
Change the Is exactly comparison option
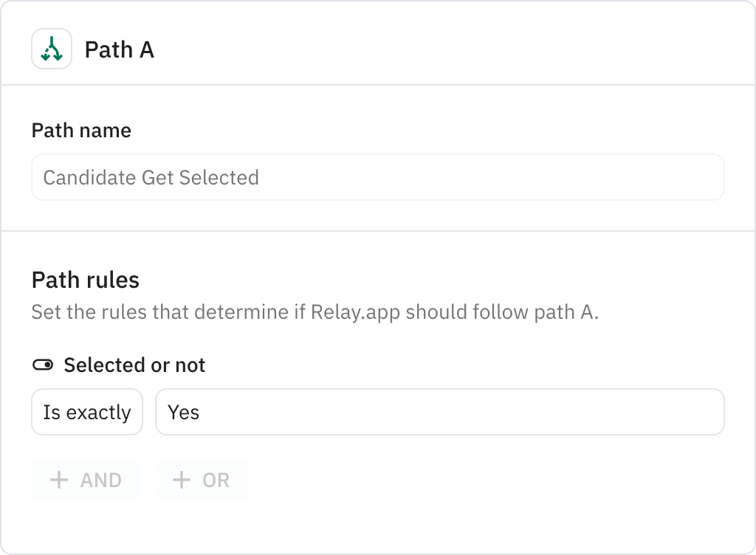[x=86, y=412]
